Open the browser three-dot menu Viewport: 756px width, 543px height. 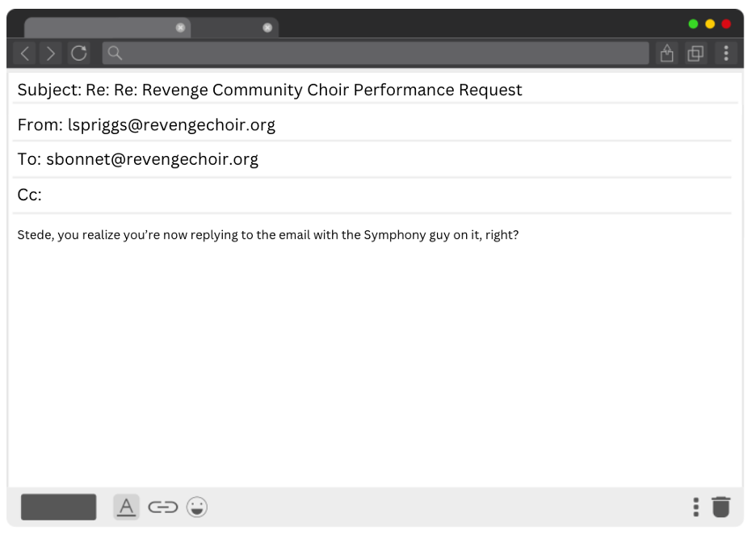726,53
